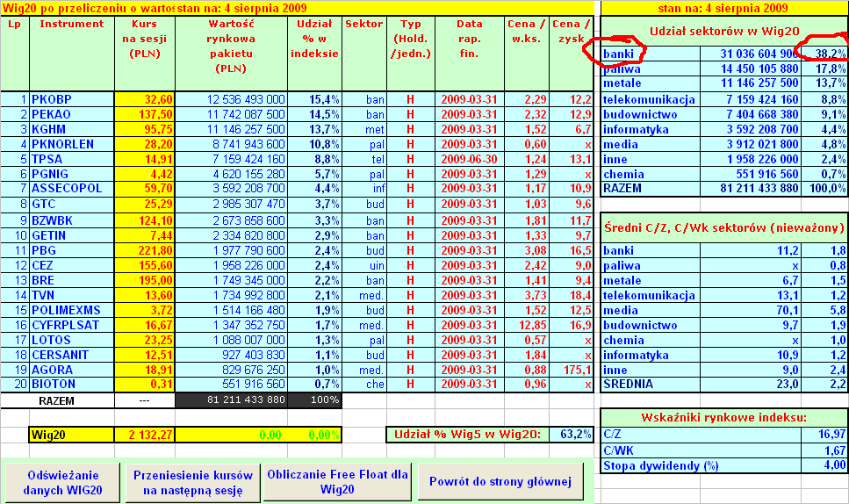The image size is (849, 504).
Task: Click the banki row in sector share table
Action: [x=724, y=54]
